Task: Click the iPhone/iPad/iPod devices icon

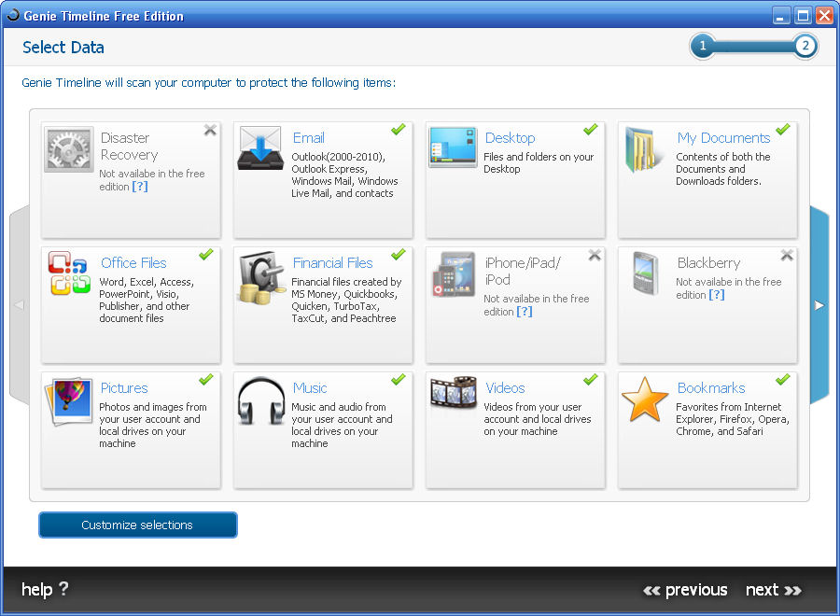Action: [x=454, y=274]
